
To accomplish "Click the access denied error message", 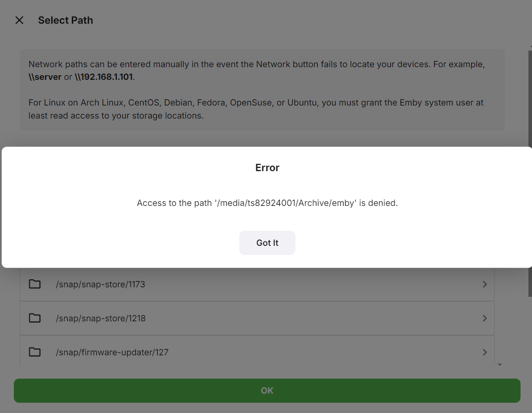I will (x=267, y=203).
